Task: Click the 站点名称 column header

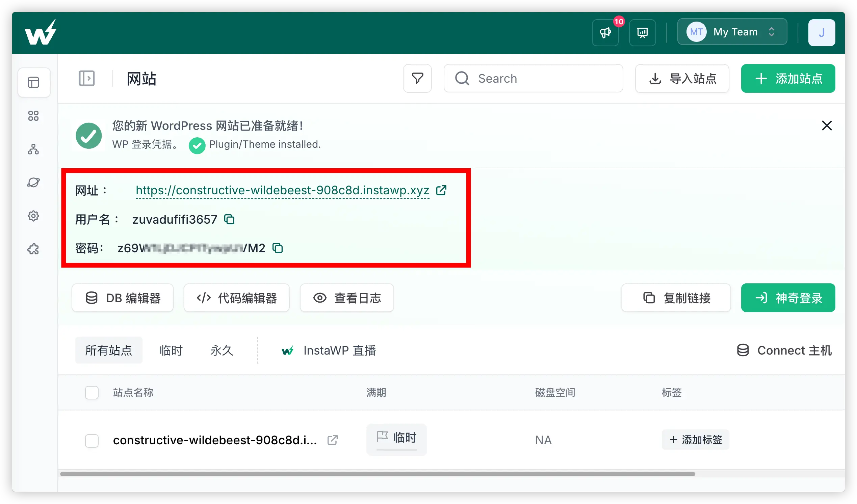Action: tap(133, 393)
